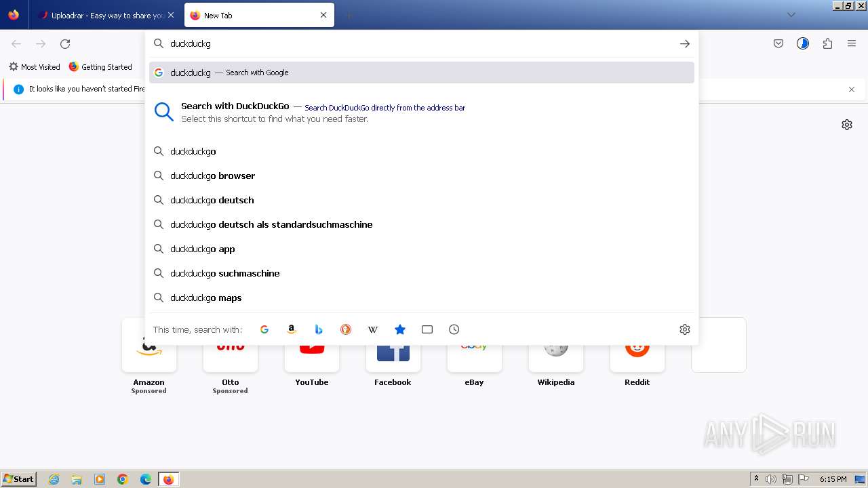Screen dimensions: 868x488
Task: Pick 'duckduckgo browser' suggestion
Action: pos(422,176)
